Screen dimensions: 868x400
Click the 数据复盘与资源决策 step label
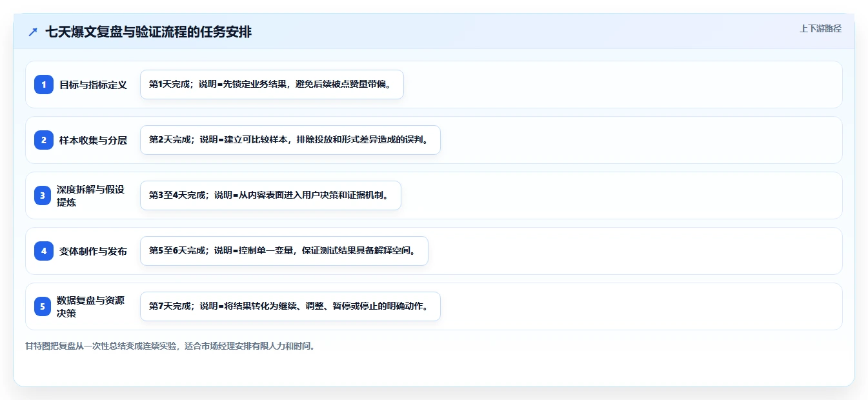(x=90, y=306)
